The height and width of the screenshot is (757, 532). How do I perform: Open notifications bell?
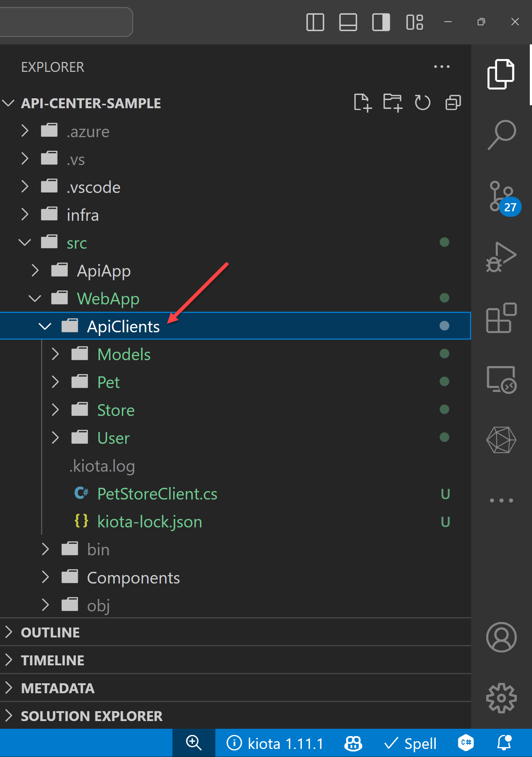(x=504, y=743)
